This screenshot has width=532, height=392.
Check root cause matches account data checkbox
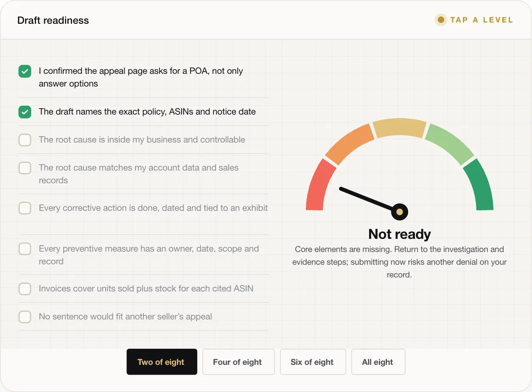(x=25, y=168)
